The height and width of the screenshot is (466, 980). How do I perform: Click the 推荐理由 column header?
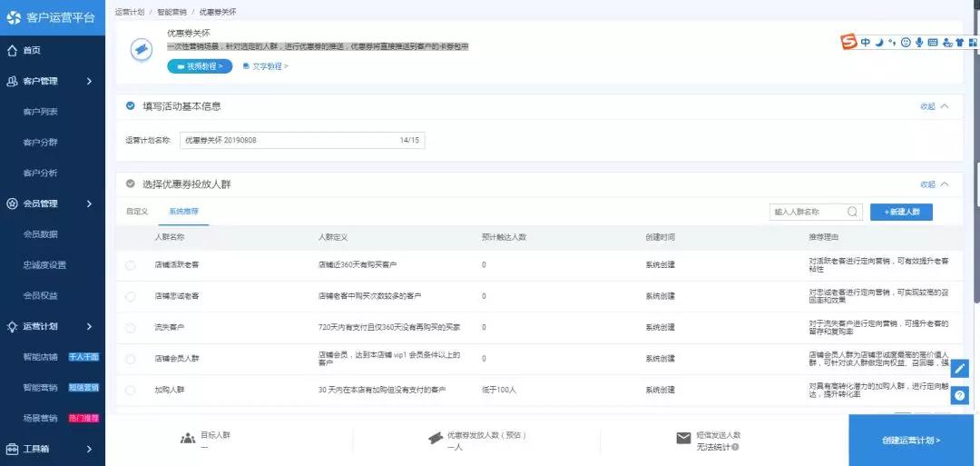click(823, 238)
